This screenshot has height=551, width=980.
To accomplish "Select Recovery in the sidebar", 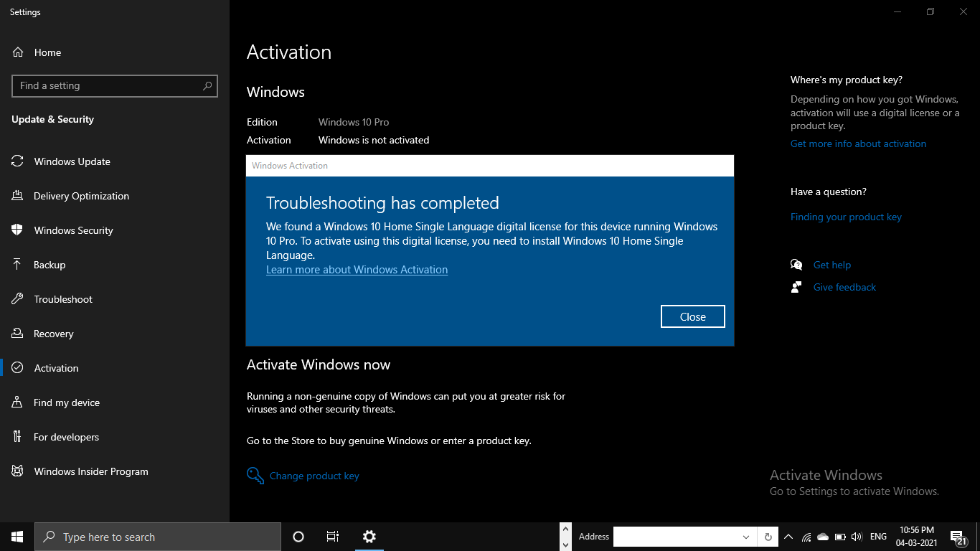I will pyautogui.click(x=53, y=334).
